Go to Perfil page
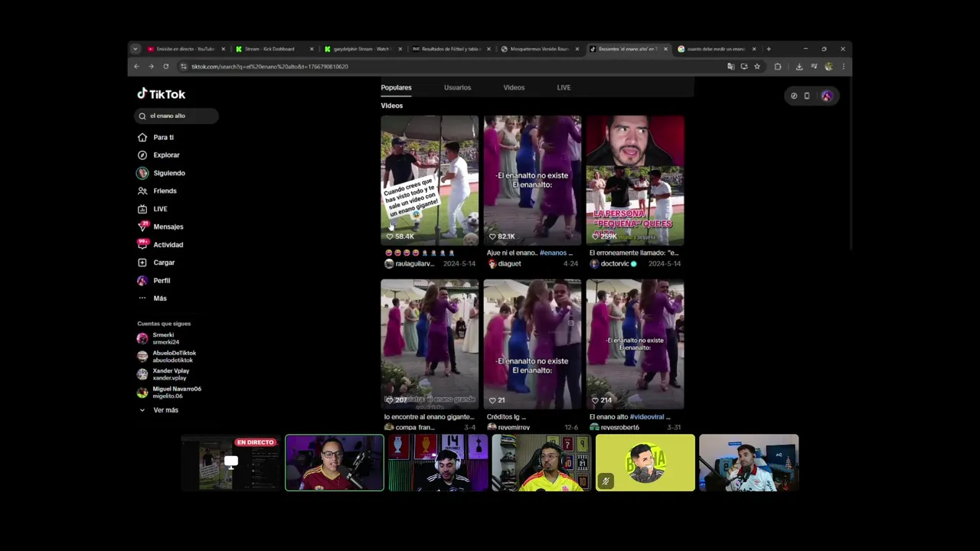This screenshot has width=980, height=551. (162, 280)
